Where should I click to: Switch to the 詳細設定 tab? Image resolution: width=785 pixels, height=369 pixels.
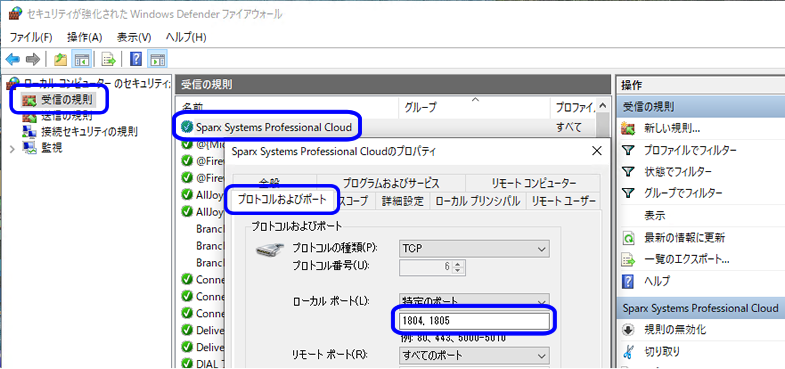coord(403,201)
